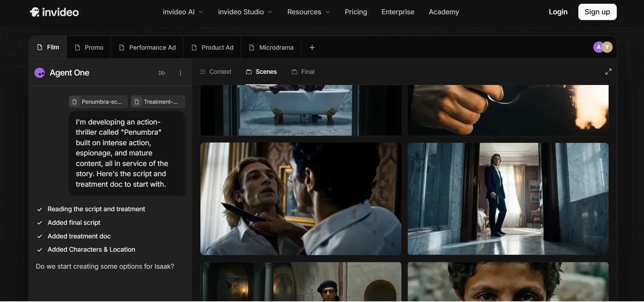Open the Promo tab
Viewport: 644px width, 302px height.
tap(89, 47)
